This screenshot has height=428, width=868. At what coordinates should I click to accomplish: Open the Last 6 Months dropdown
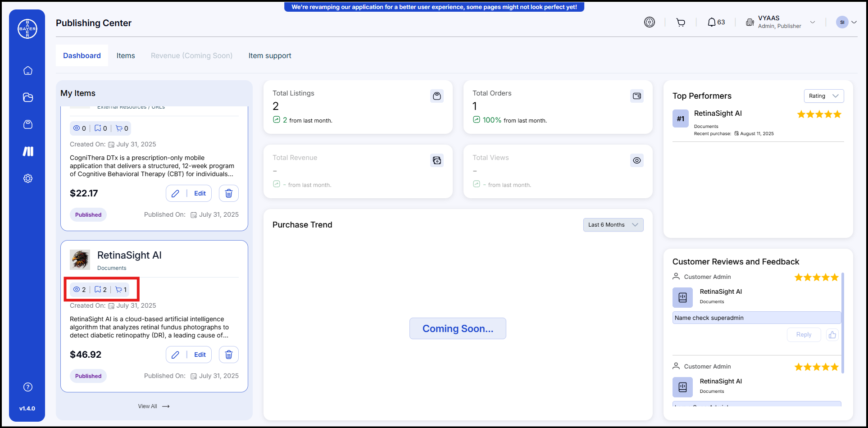pos(613,225)
